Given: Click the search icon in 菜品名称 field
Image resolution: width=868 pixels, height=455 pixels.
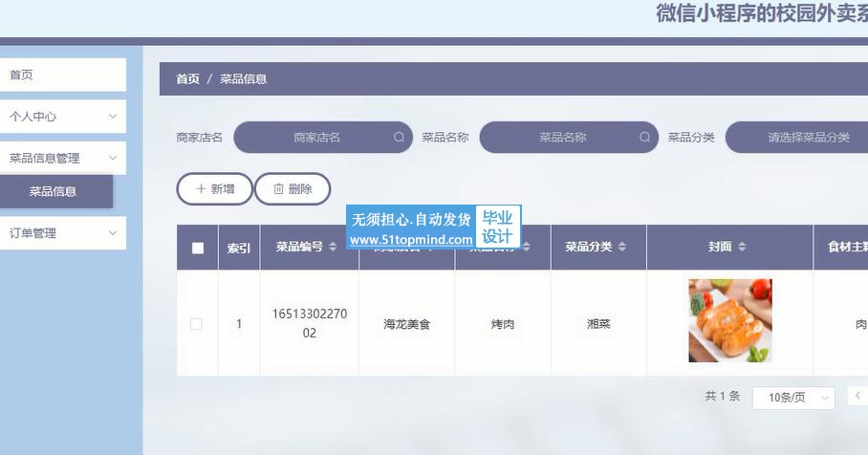Looking at the screenshot, I should tap(644, 137).
